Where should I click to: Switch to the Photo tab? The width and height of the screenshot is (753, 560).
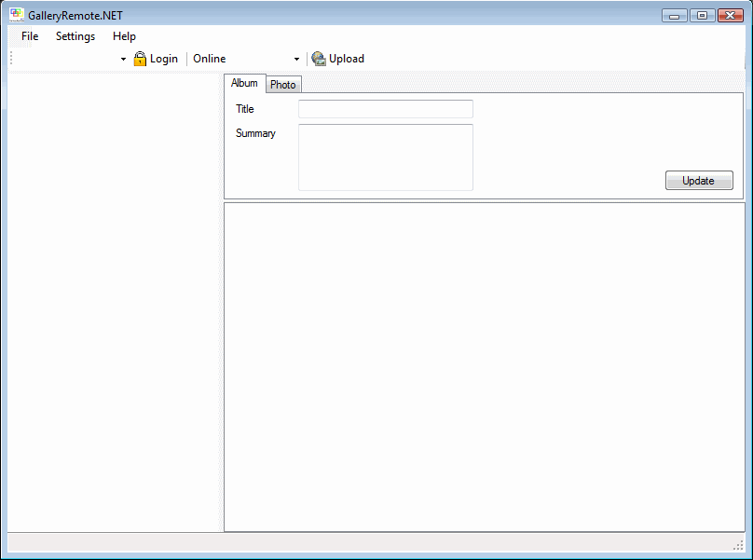283,85
